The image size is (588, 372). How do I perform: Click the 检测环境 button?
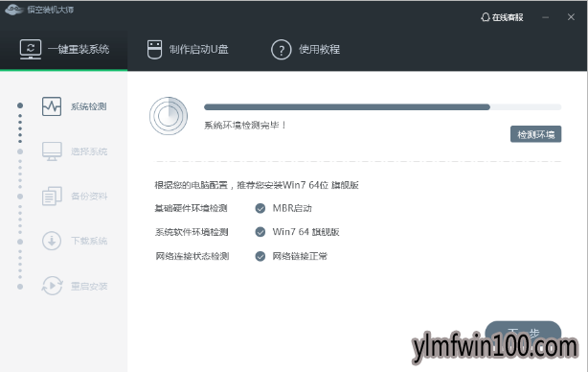tap(535, 134)
